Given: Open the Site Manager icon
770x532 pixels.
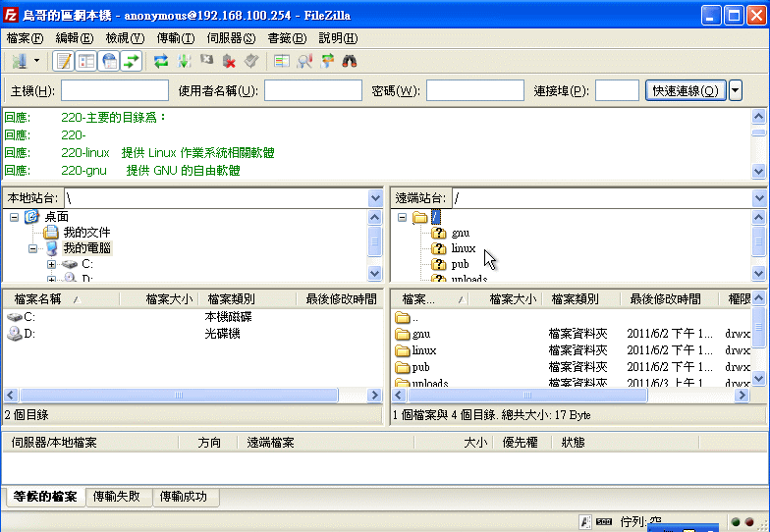Looking at the screenshot, I should point(18,61).
